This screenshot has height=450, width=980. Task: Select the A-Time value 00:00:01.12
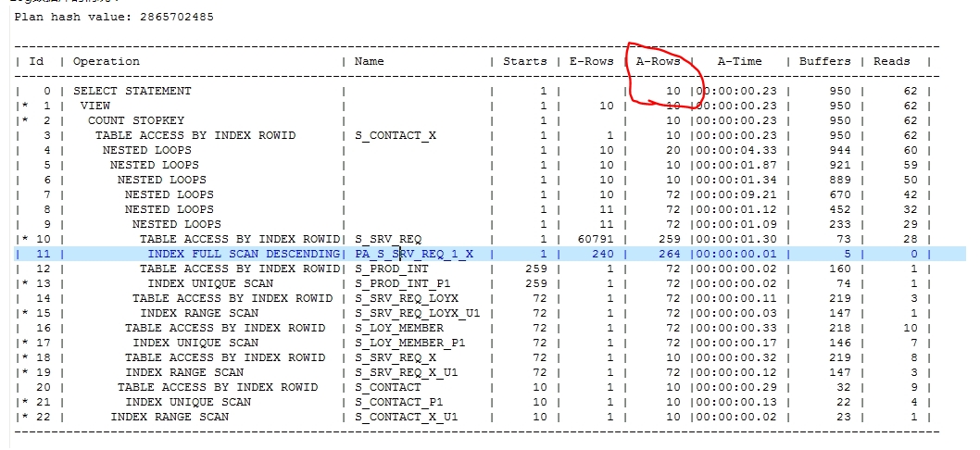tap(736, 209)
